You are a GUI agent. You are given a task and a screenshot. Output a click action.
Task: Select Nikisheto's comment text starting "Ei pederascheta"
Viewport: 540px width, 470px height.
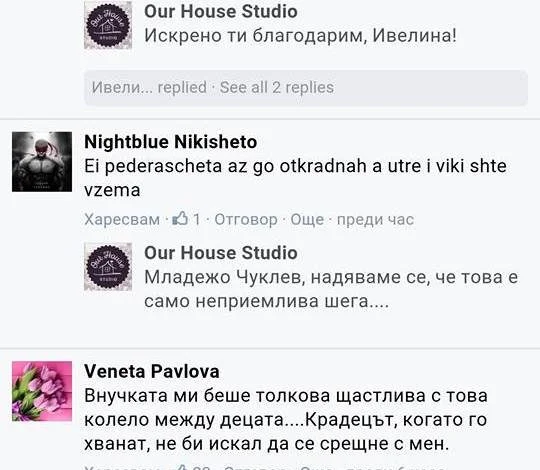295,178
